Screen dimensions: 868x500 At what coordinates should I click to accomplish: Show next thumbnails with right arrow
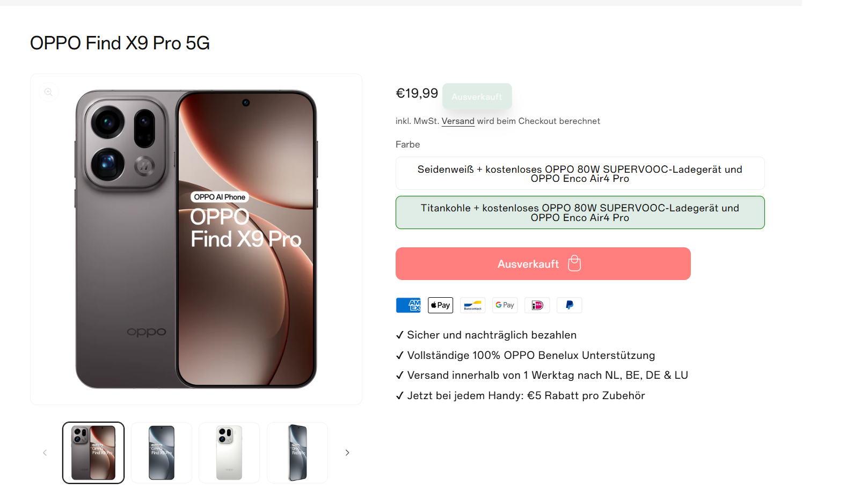point(347,453)
